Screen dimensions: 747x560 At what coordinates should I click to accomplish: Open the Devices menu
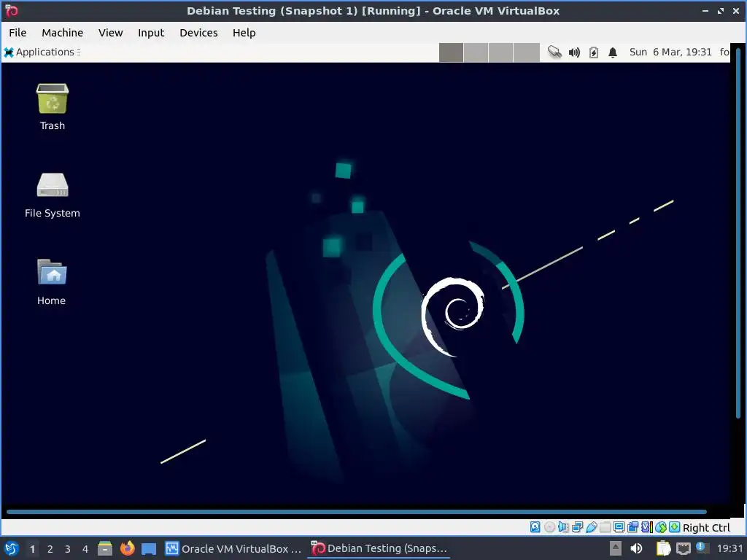click(x=198, y=32)
